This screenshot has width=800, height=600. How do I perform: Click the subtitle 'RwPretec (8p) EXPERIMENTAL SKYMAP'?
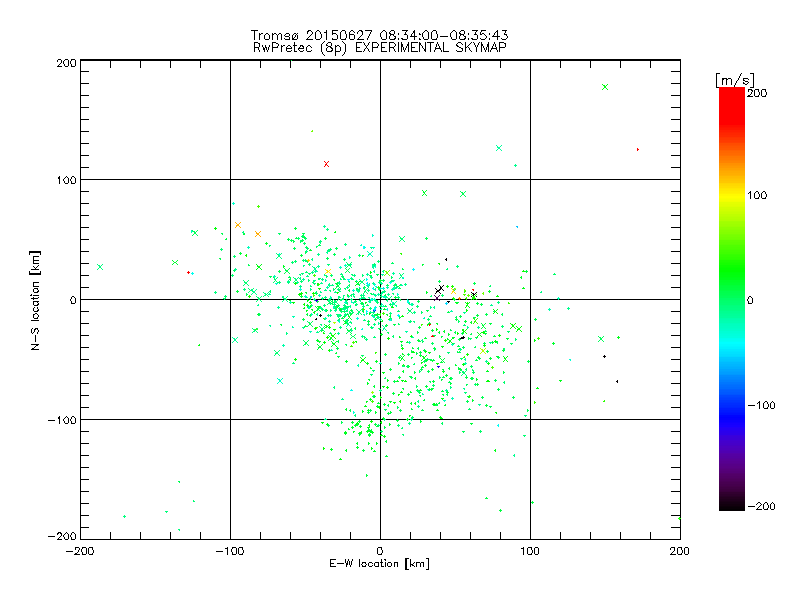pos(380,48)
